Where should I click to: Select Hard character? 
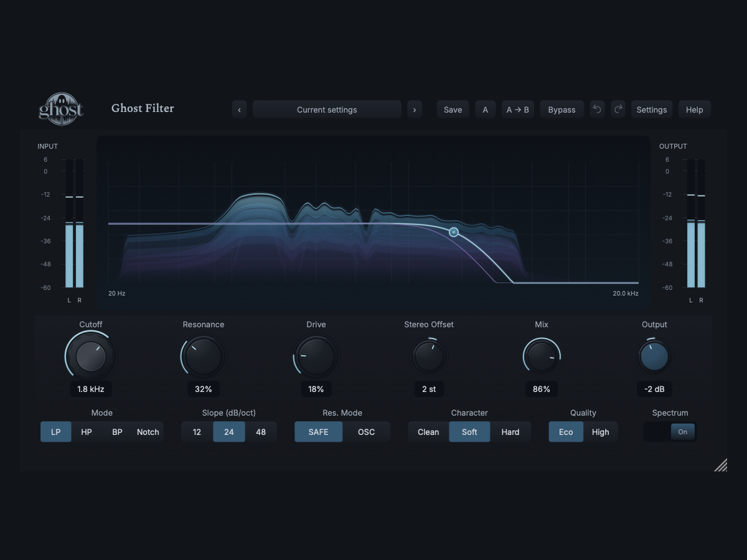pos(510,432)
